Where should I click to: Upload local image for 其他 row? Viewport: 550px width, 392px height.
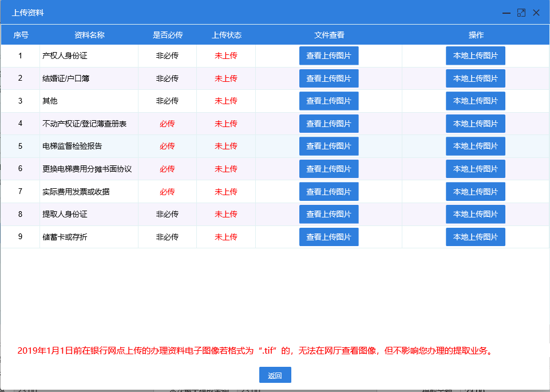point(475,101)
